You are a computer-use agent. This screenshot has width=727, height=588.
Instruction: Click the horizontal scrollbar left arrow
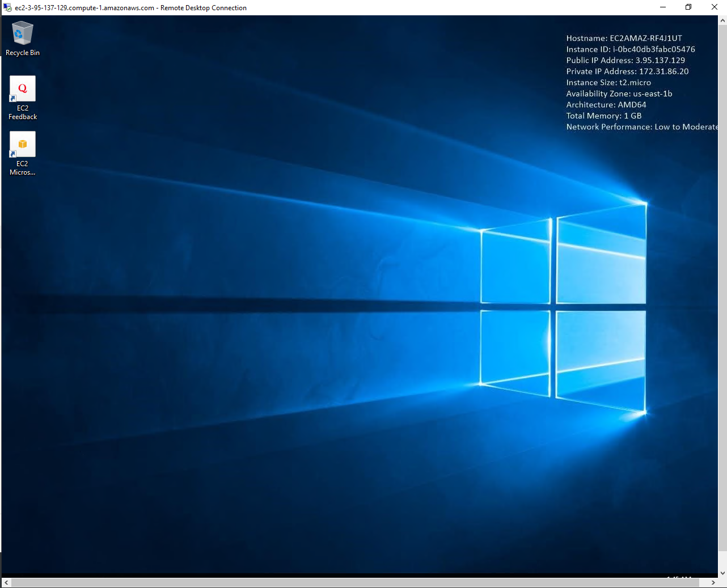click(x=6, y=583)
